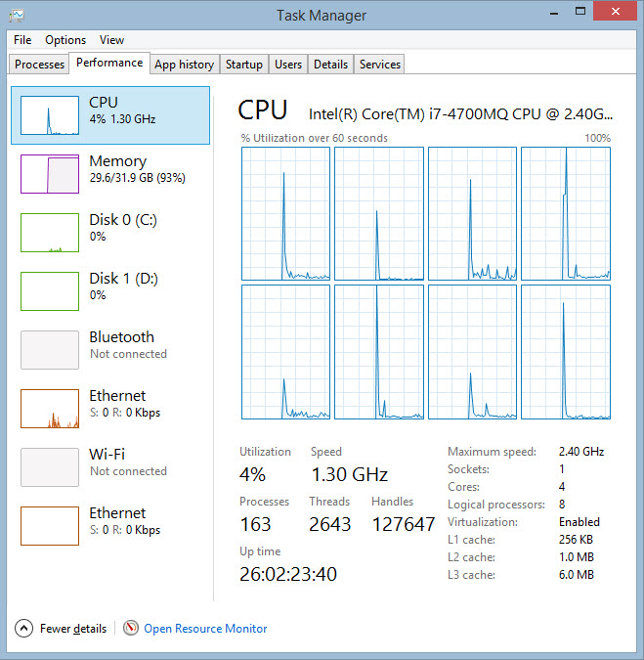The image size is (644, 660).
Task: Click the Task Manager title bar icon
Action: 17,15
